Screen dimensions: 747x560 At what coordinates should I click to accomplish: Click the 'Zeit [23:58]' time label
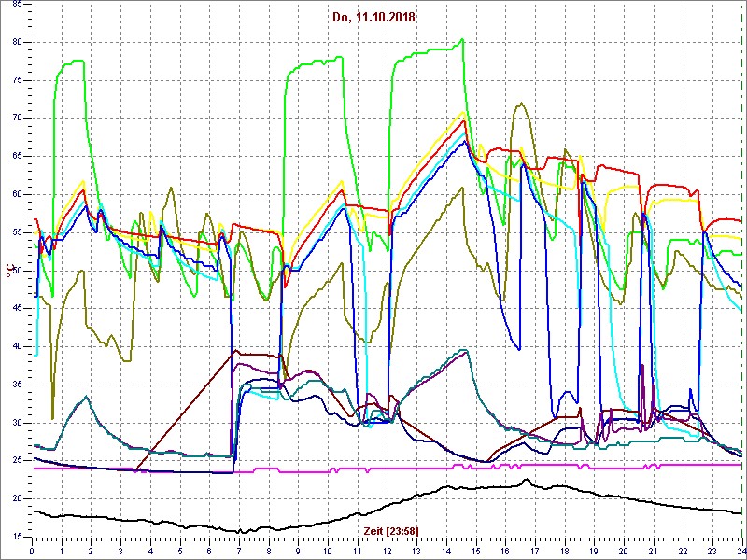(x=391, y=530)
